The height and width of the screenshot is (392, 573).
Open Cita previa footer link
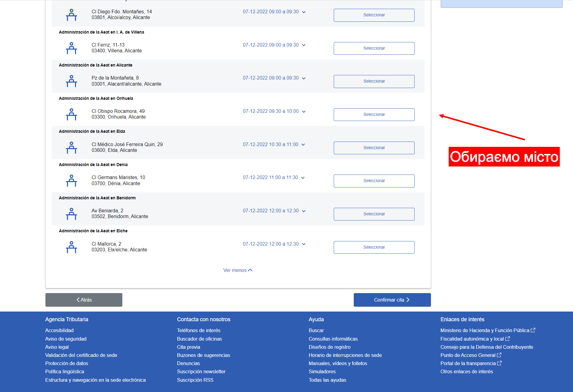(188, 347)
